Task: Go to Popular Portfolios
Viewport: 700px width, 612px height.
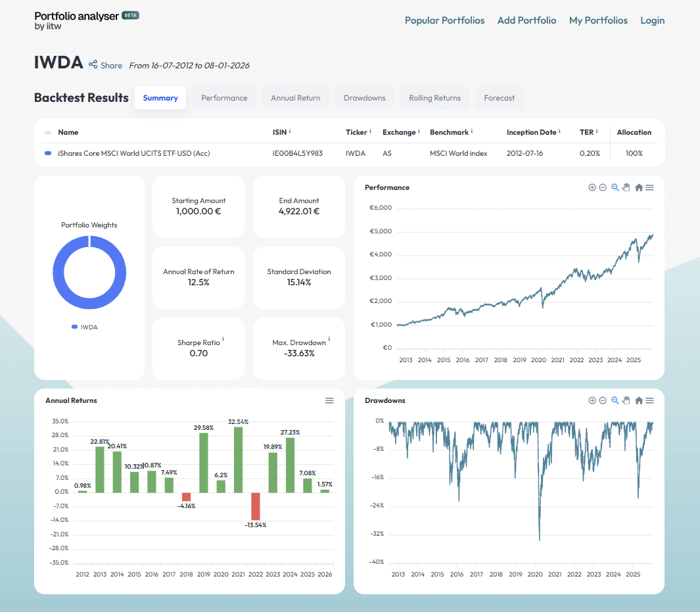Action: [444, 20]
